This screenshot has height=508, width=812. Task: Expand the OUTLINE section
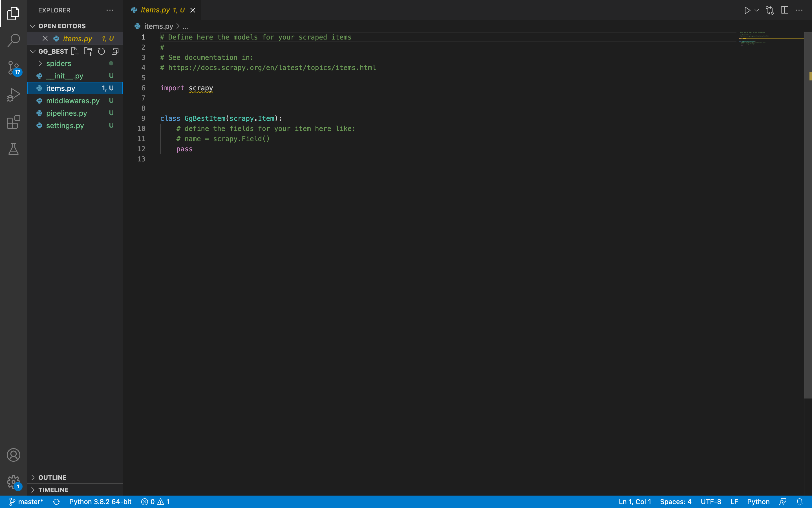tap(75, 478)
